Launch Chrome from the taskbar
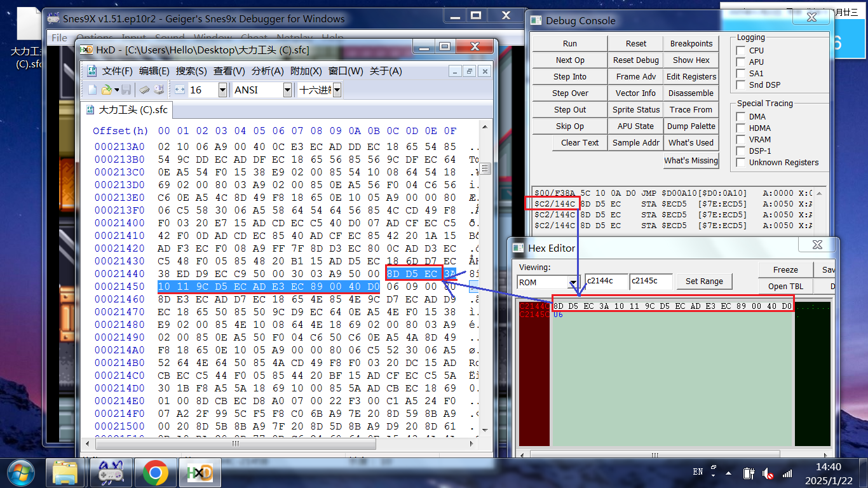This screenshot has width=868, height=488. tap(155, 473)
